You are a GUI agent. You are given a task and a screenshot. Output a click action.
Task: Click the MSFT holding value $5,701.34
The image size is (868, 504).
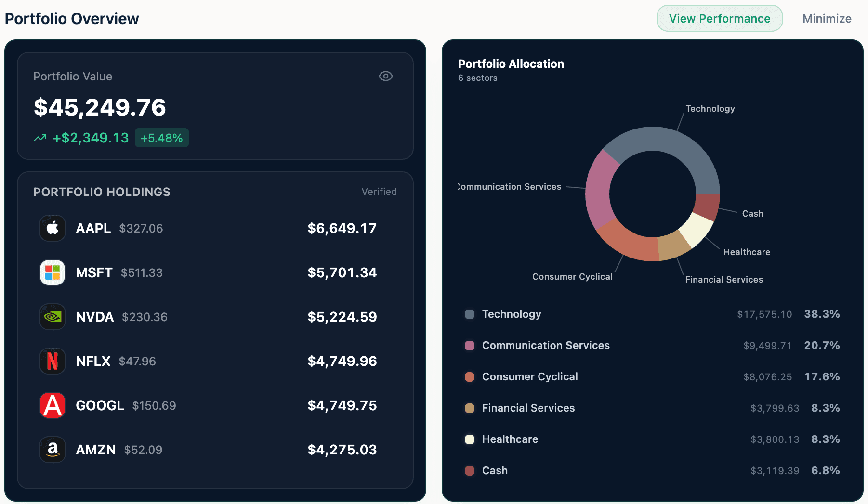click(x=342, y=272)
